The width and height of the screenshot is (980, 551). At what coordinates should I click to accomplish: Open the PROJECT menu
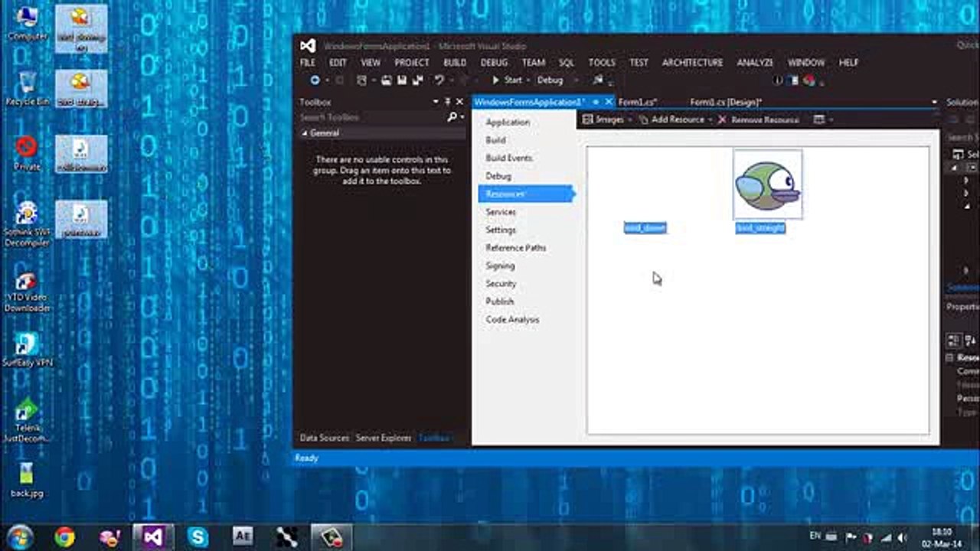[x=412, y=63]
